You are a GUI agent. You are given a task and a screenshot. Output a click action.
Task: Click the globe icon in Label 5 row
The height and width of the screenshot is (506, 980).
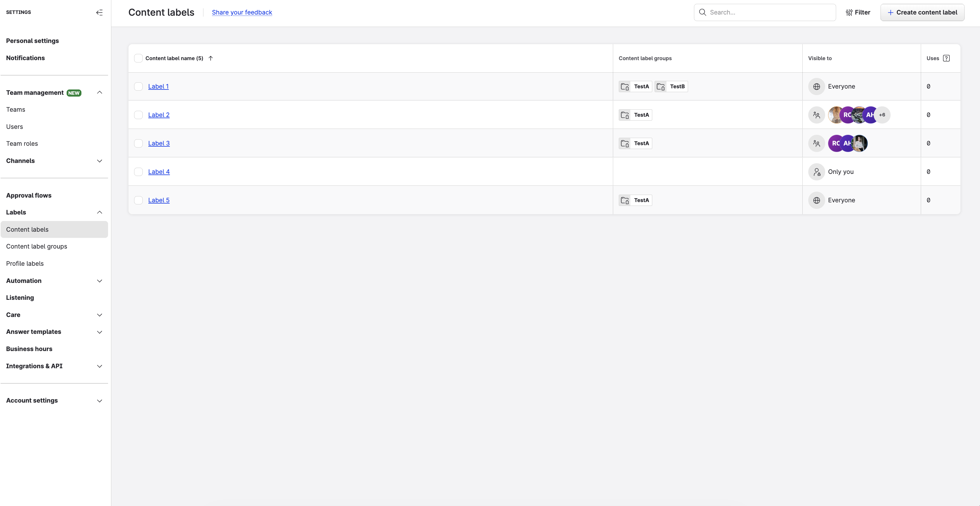pyautogui.click(x=816, y=200)
